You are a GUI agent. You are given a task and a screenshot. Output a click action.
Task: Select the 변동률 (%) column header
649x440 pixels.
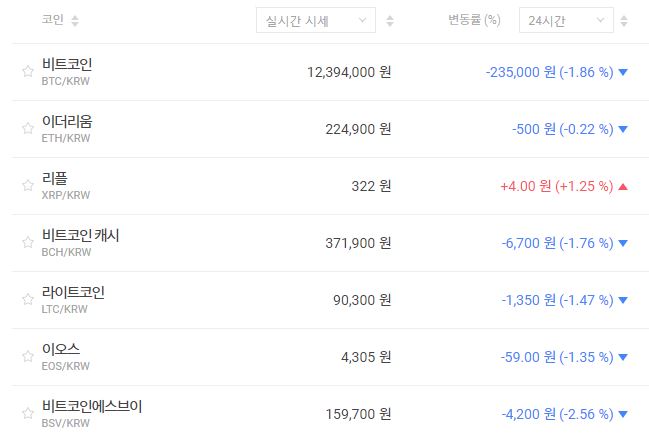click(x=474, y=21)
